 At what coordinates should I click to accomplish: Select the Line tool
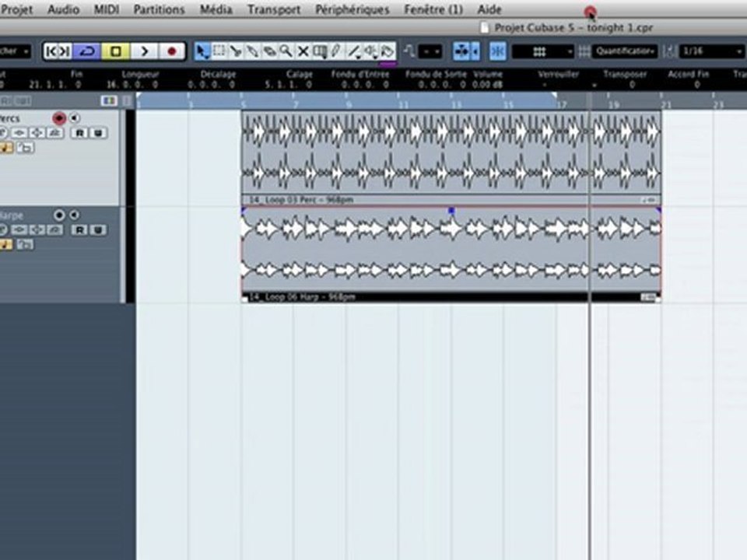[x=353, y=51]
